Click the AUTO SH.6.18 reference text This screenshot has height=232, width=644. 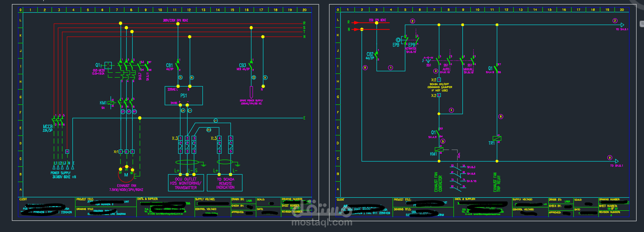pyautogui.click(x=446, y=70)
